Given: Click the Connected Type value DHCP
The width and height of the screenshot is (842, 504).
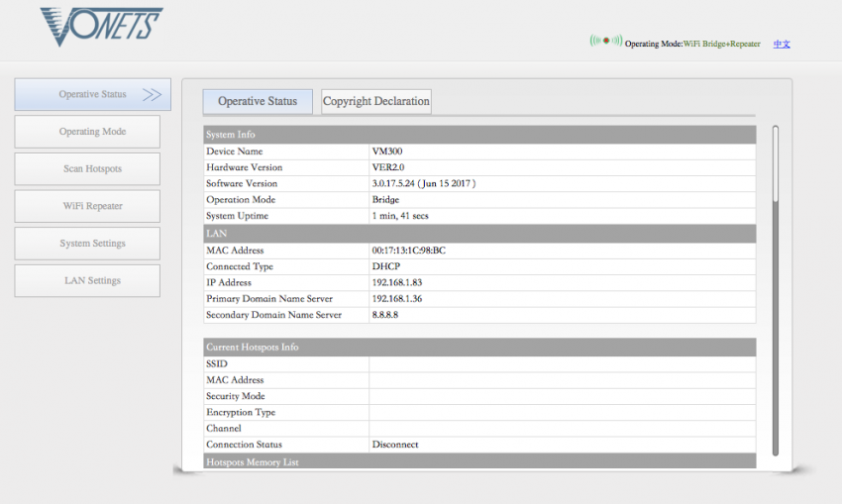Looking at the screenshot, I should point(386,266).
